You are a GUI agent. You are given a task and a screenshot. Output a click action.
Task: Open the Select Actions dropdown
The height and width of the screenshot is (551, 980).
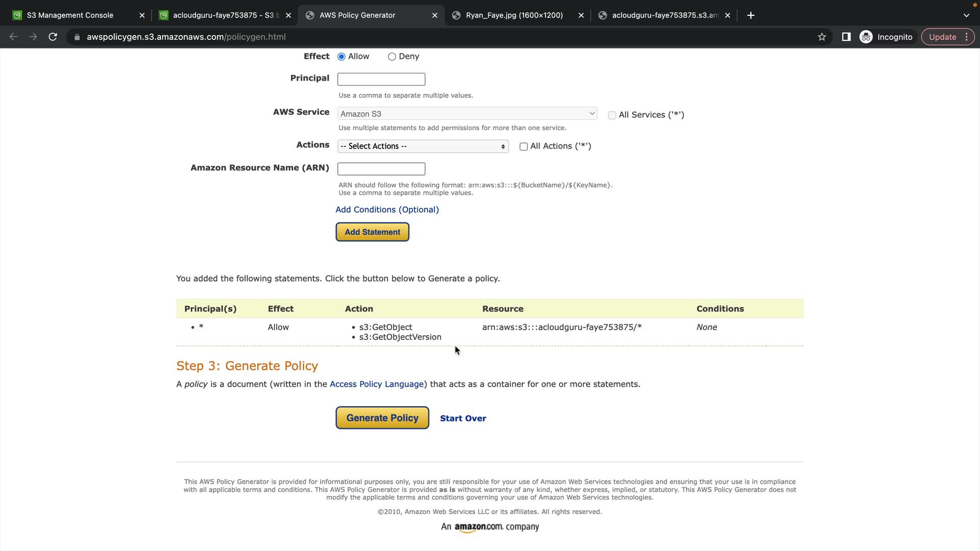(423, 146)
